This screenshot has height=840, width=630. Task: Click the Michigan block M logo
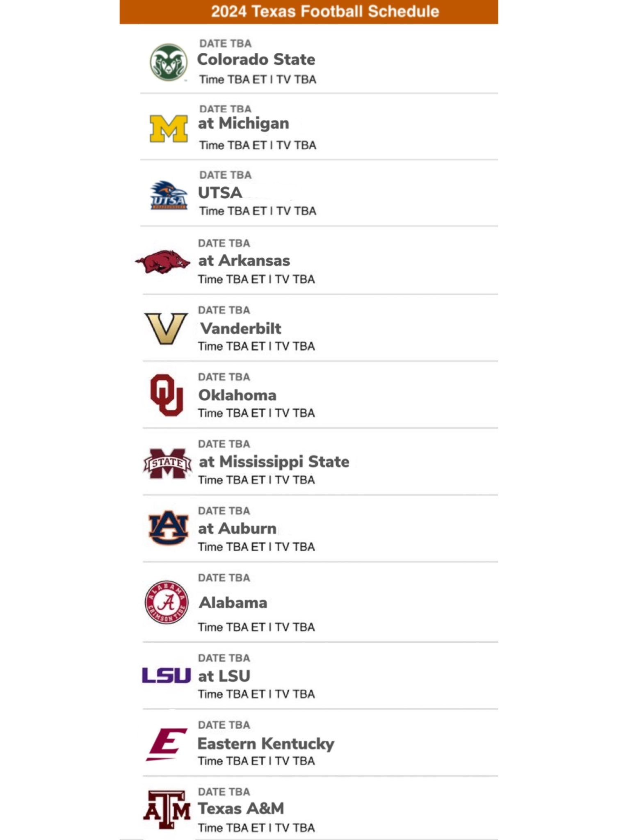coord(169,128)
